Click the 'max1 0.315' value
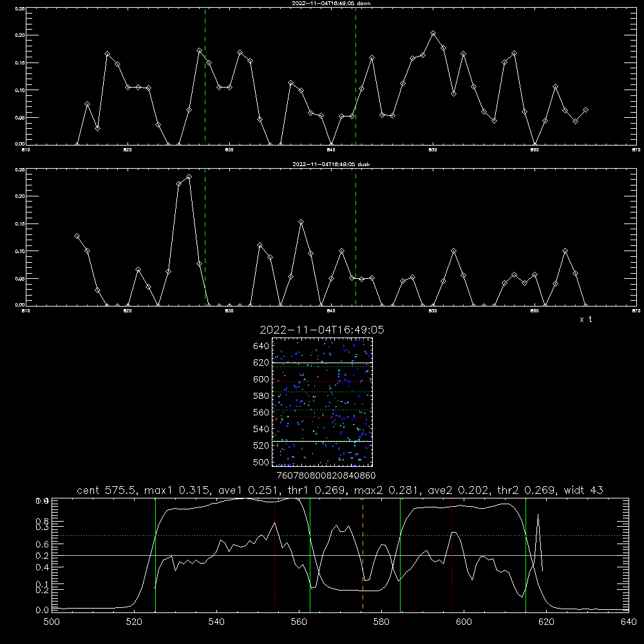This screenshot has height=644, width=644. (x=178, y=490)
